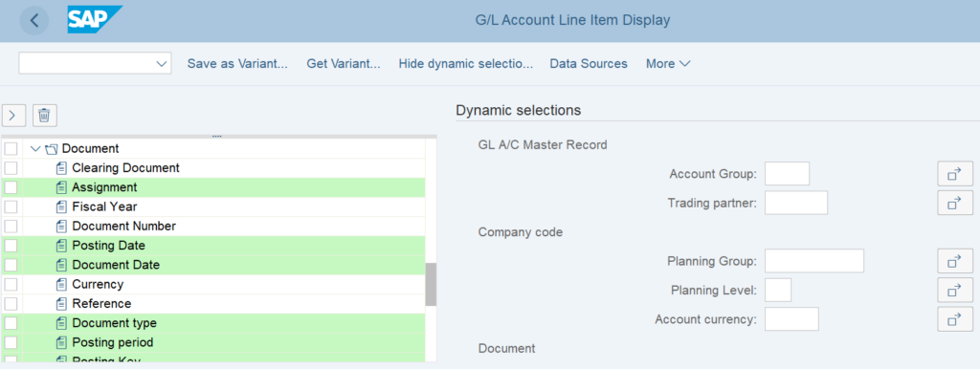Viewport: 980px width, 369px height.
Task: Click the Account Group input field
Action: tap(787, 174)
